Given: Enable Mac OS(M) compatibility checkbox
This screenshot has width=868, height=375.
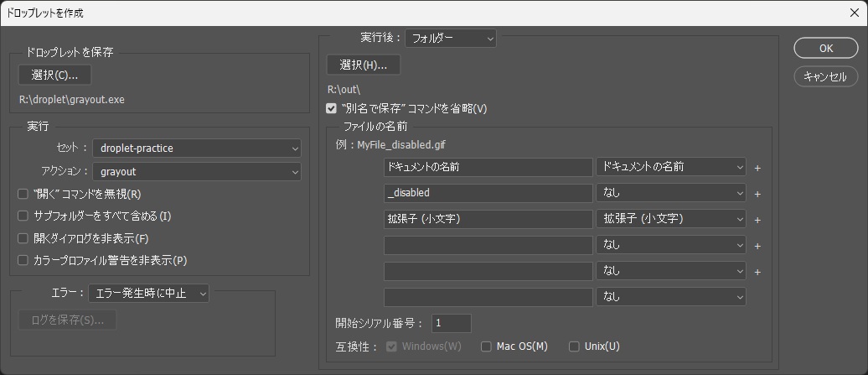Looking at the screenshot, I should 486,346.
